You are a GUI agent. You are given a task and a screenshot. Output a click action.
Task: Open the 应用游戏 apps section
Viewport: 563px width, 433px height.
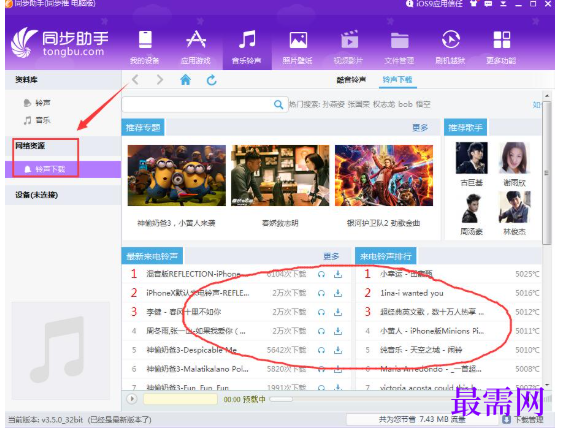196,39
